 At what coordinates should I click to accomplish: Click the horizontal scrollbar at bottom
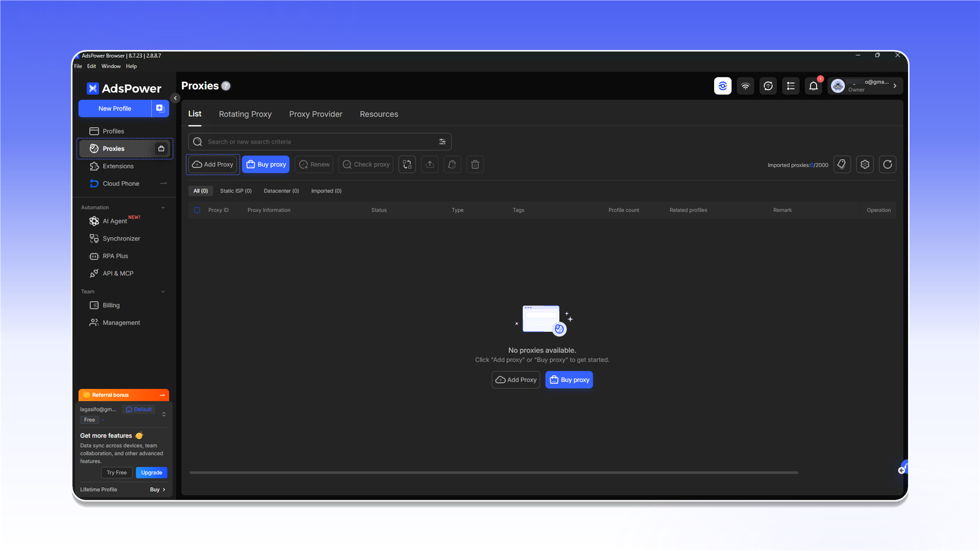pyautogui.click(x=494, y=472)
